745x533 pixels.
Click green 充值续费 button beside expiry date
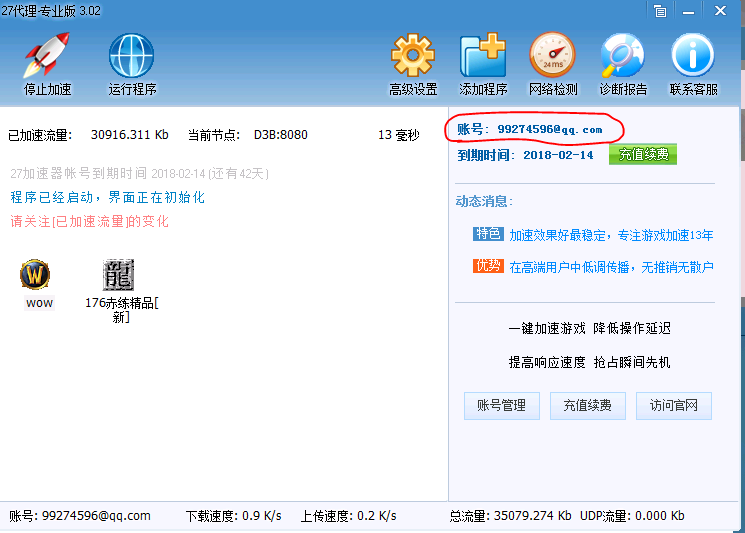[642, 155]
